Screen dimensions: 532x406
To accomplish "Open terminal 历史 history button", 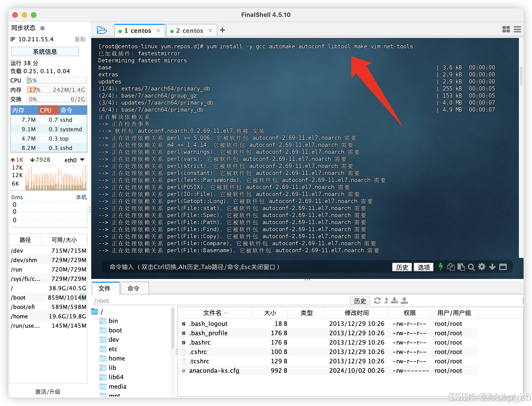I will (x=402, y=267).
